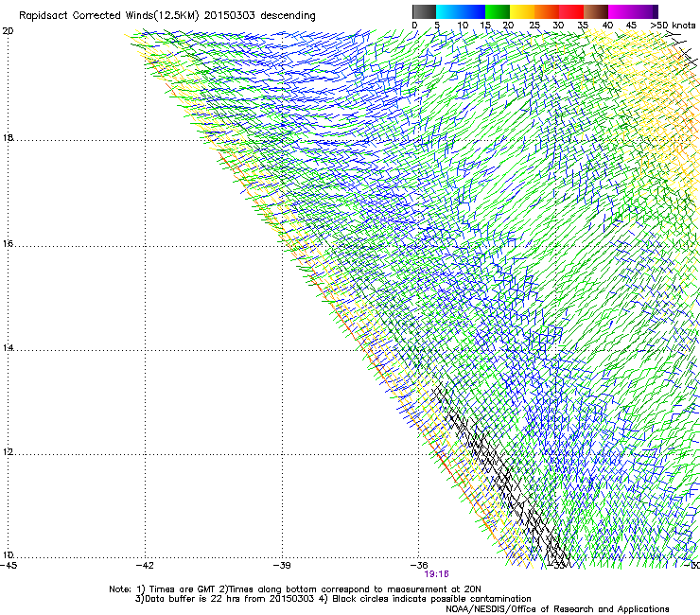Click latitude label '12' on left axis

(8, 451)
